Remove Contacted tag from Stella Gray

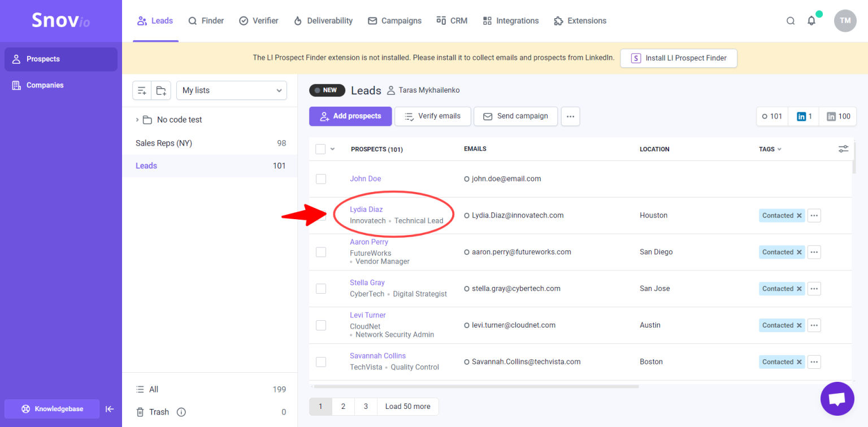click(x=799, y=289)
